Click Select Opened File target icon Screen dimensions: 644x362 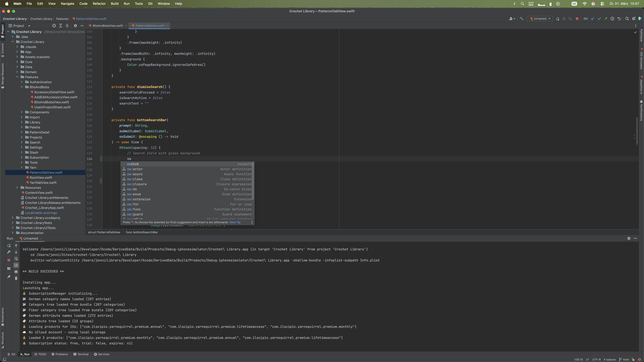tap(54, 26)
